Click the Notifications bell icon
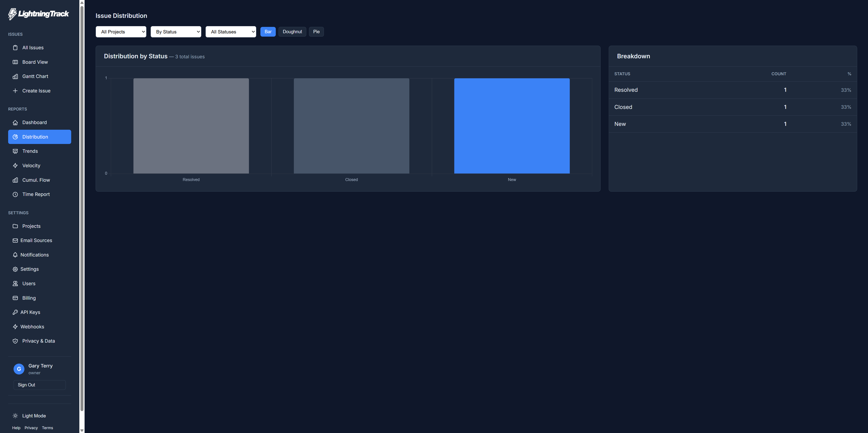 [16, 255]
